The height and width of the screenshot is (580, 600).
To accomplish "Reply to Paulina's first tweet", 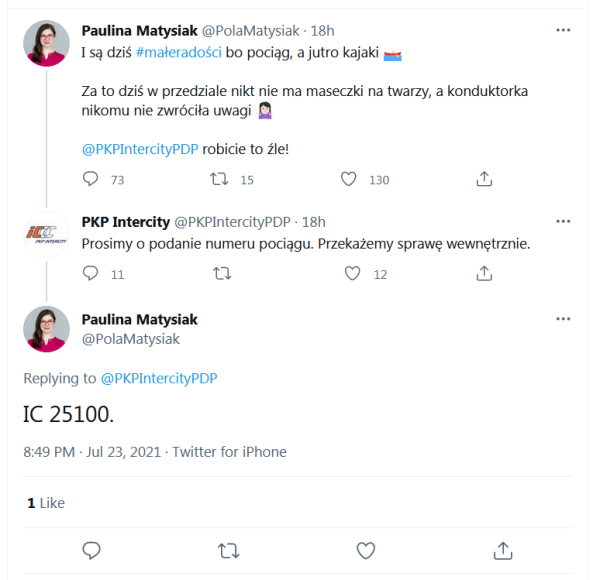I will click(91, 180).
